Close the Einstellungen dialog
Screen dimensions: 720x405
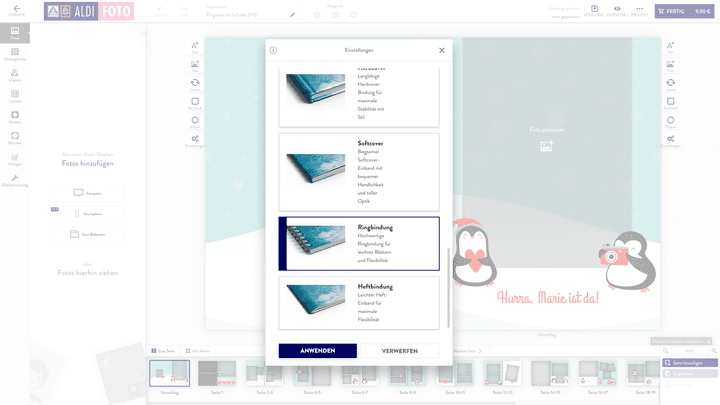(441, 50)
